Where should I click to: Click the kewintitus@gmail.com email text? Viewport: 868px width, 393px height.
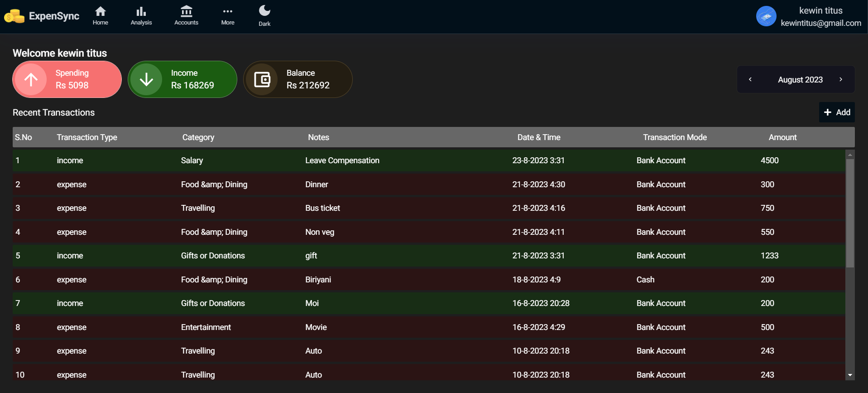point(821,23)
